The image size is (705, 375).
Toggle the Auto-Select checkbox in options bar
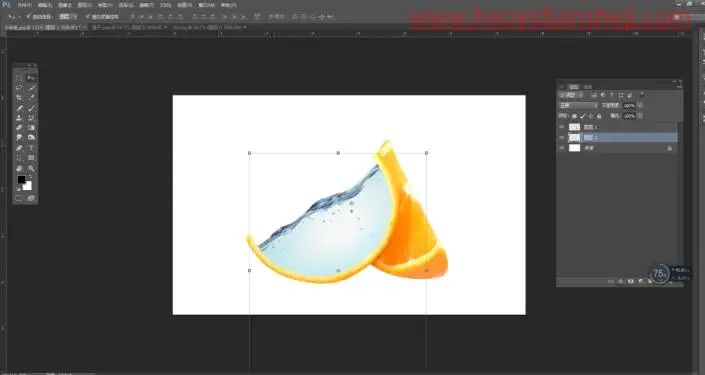tap(28, 17)
